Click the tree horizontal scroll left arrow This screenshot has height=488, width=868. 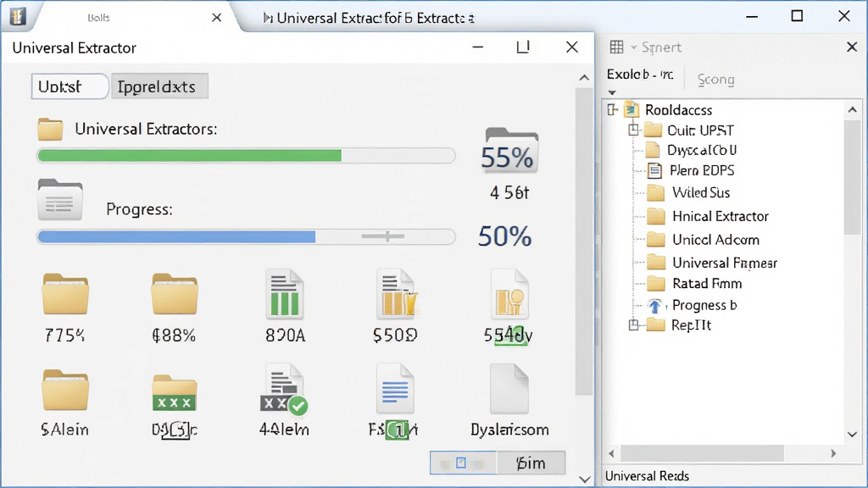[x=611, y=453]
